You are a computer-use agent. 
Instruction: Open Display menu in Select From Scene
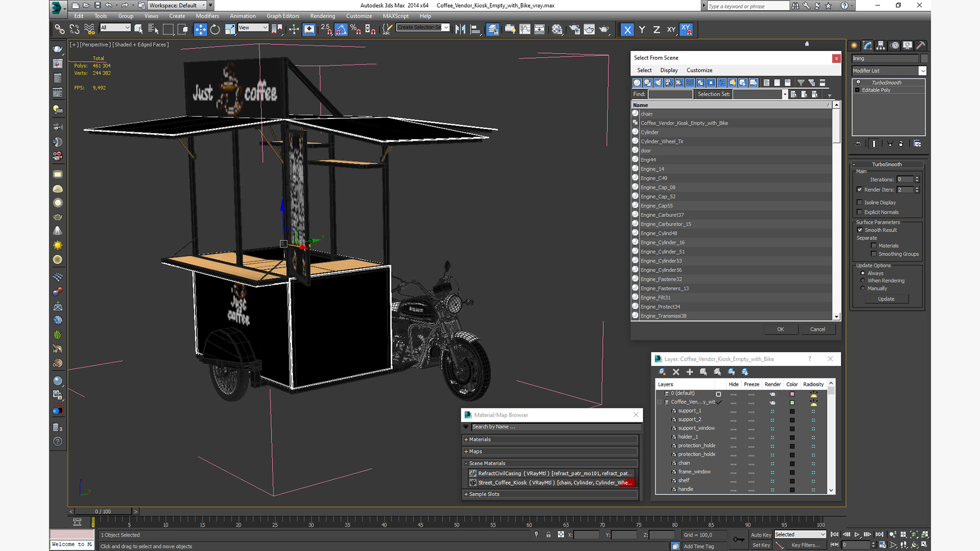[669, 70]
